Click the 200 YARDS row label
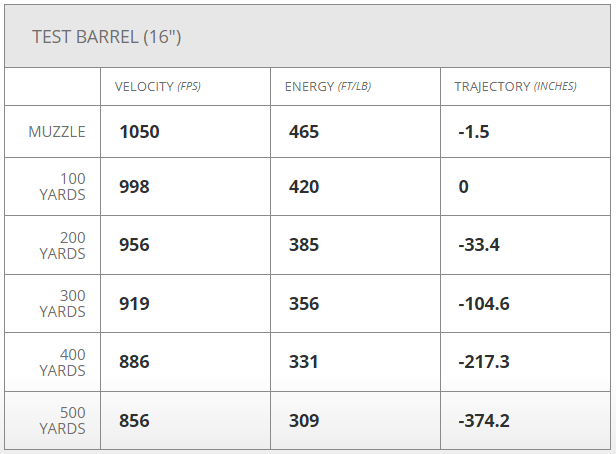This screenshot has width=616, height=454. (62, 245)
